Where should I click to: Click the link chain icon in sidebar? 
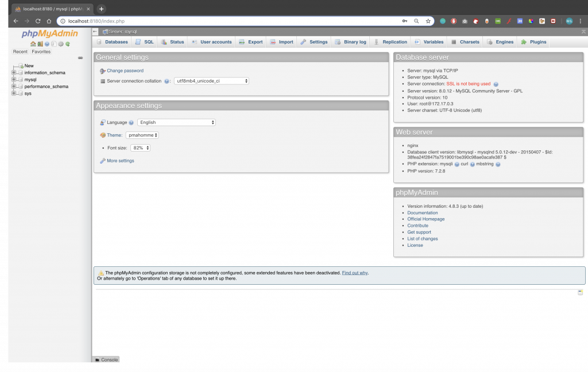(80, 58)
